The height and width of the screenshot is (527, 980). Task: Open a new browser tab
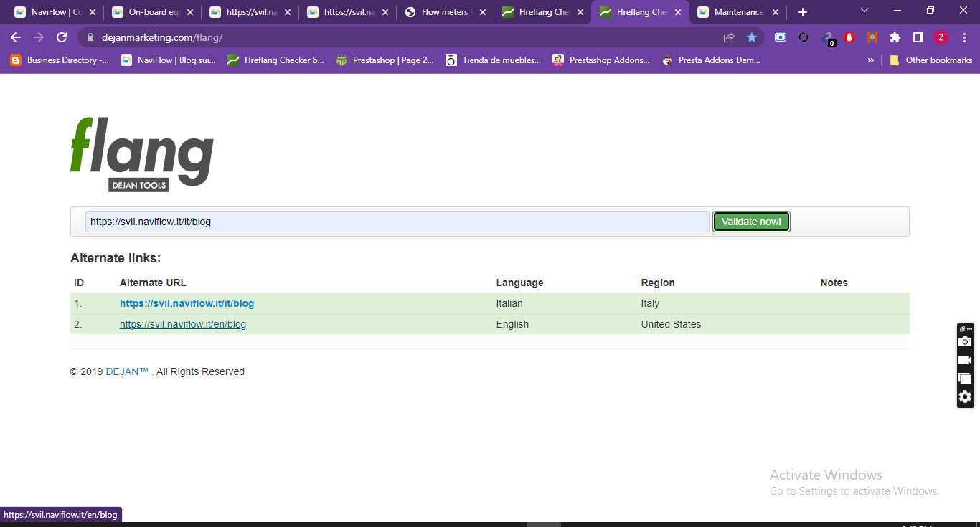click(803, 12)
